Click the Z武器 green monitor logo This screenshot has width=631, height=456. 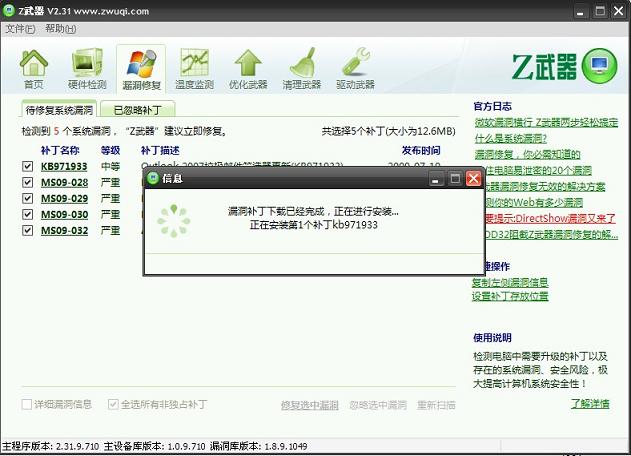pyautogui.click(x=600, y=66)
